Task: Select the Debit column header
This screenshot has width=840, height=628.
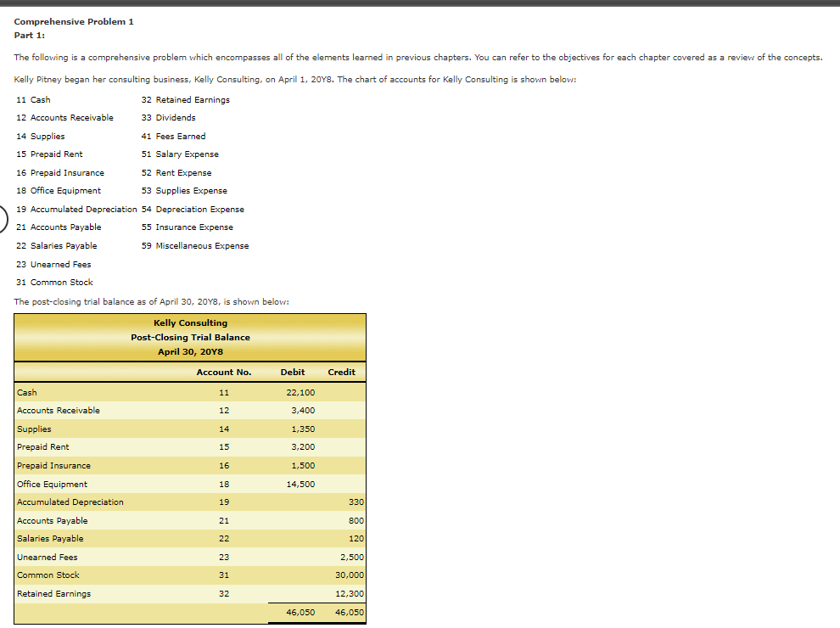Action: coord(293,372)
